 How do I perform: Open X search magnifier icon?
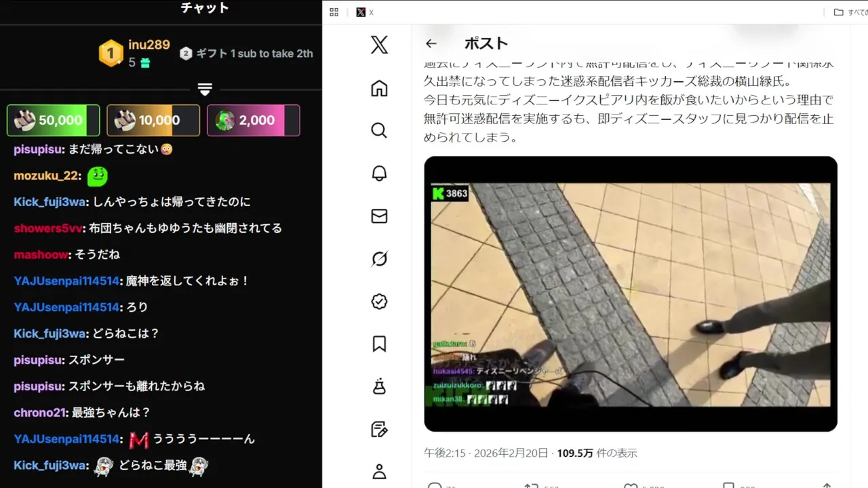[379, 130]
